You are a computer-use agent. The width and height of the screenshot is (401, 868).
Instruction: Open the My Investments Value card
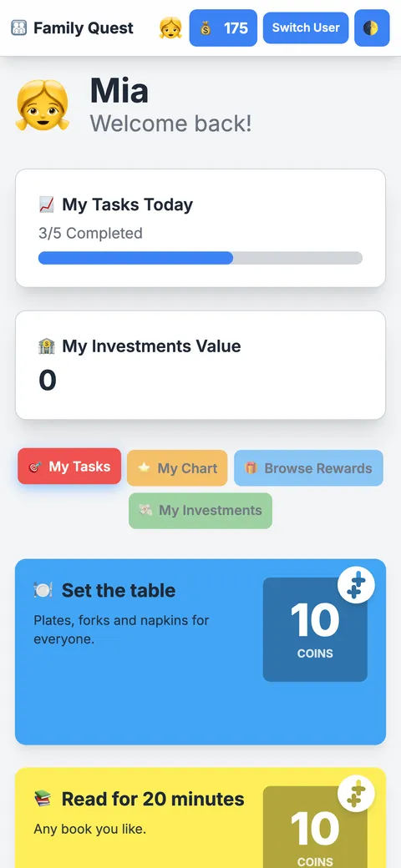pos(200,365)
